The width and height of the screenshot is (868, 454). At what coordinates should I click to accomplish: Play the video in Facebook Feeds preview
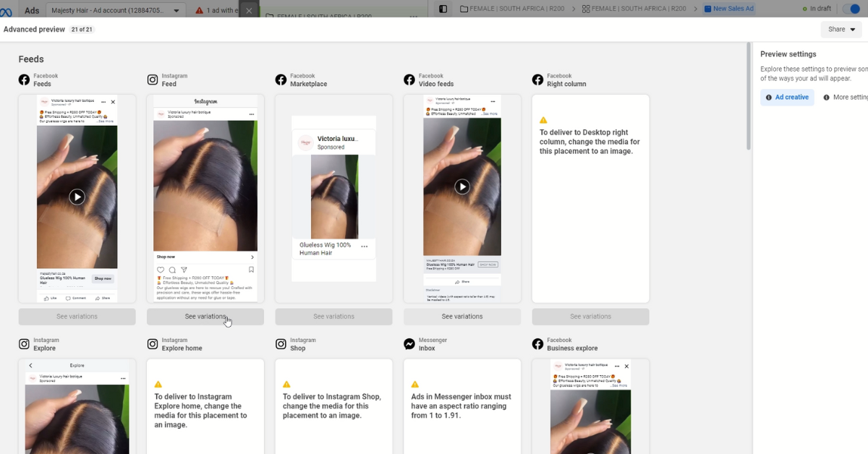pos(77,197)
